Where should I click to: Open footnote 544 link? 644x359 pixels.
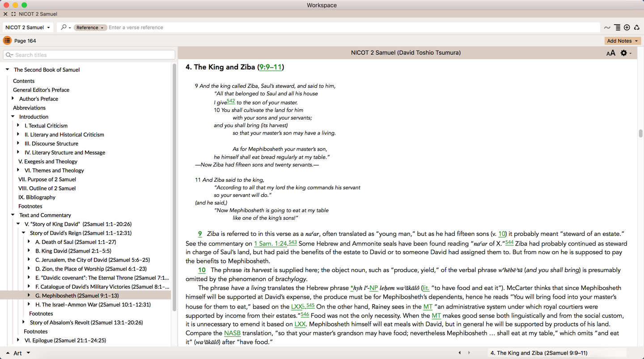pyautogui.click(x=509, y=243)
